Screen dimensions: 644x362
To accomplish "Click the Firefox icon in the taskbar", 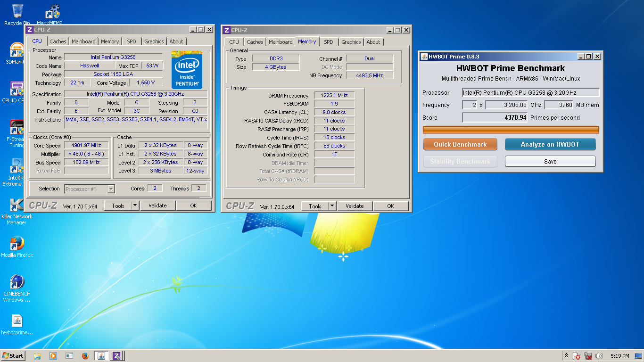I will coord(85,356).
